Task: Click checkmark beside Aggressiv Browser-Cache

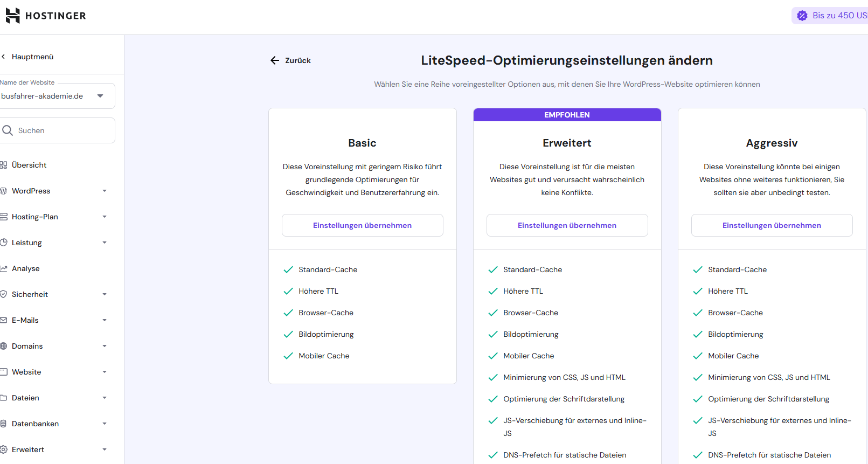Action: (x=698, y=313)
